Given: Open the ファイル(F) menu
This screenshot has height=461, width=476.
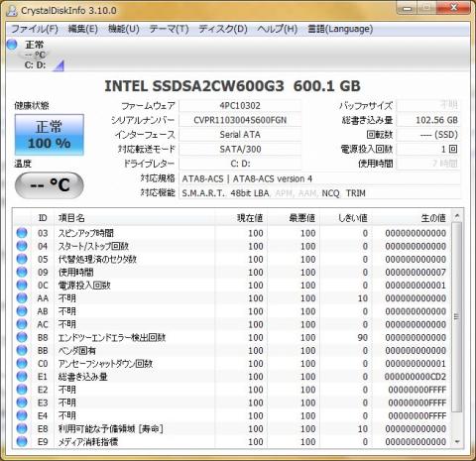Looking at the screenshot, I should tap(35, 29).
